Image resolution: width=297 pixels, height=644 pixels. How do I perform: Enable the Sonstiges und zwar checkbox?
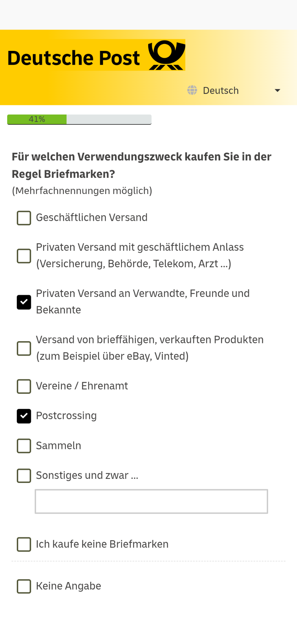point(24,475)
